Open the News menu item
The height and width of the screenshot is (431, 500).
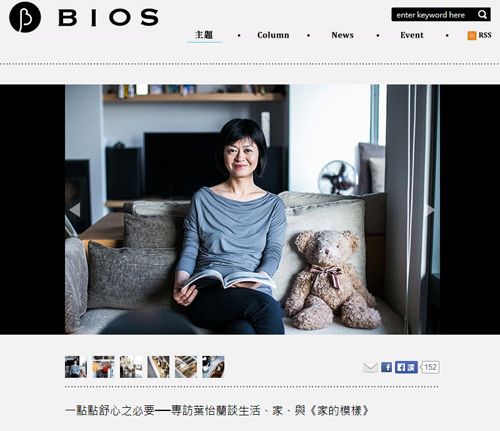point(342,35)
